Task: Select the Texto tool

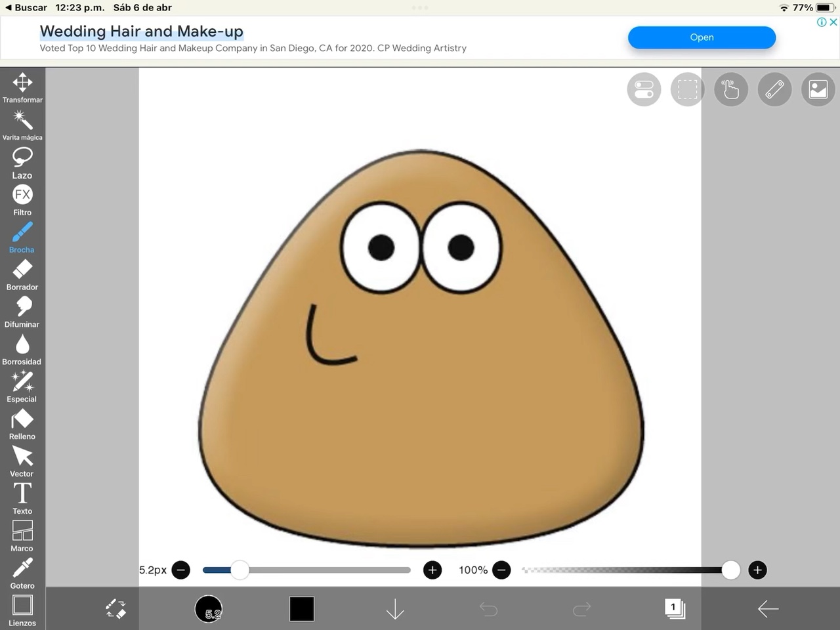Action: tap(22, 498)
